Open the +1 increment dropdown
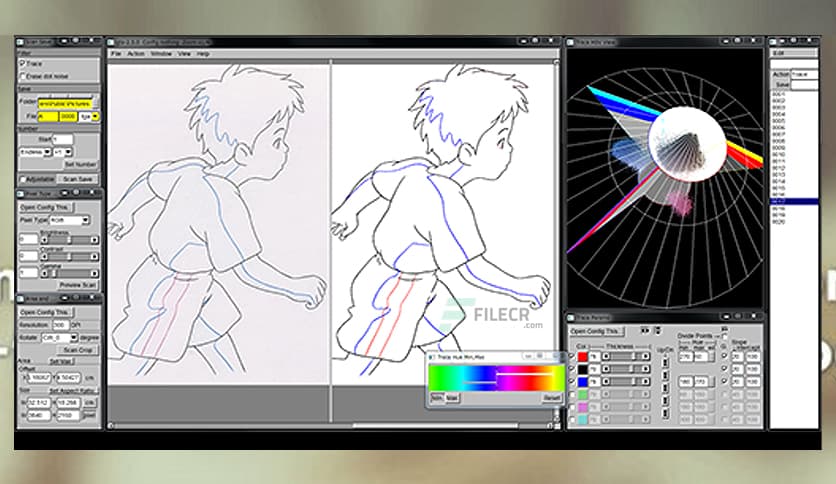 click(x=62, y=152)
